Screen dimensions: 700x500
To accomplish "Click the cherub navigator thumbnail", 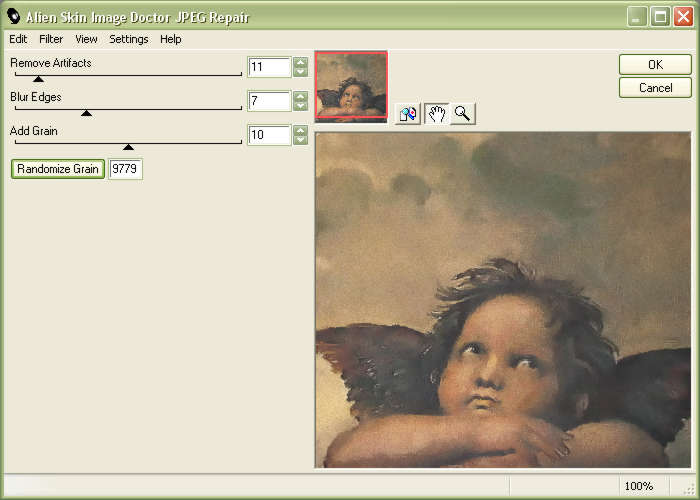I will click(351, 87).
